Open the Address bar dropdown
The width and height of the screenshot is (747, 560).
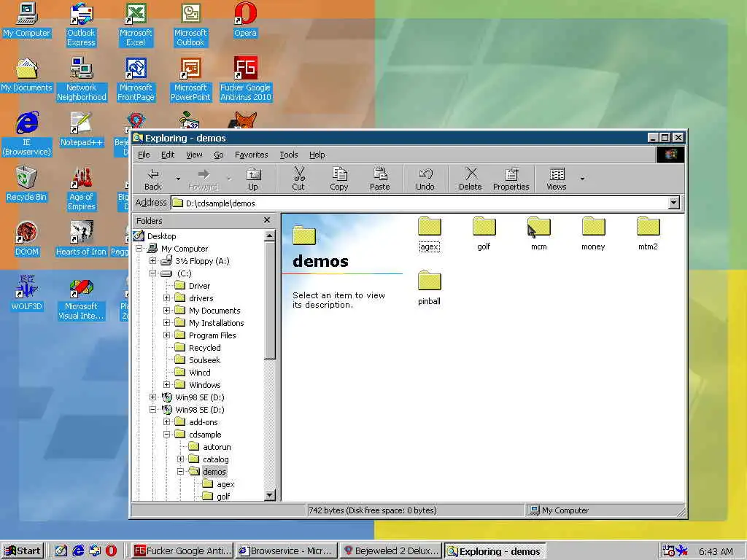pos(673,203)
